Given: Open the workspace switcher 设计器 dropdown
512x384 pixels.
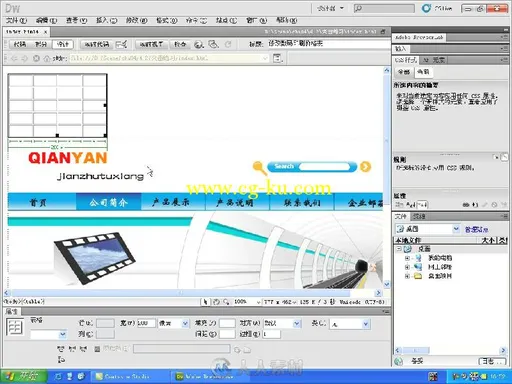Looking at the screenshot, I should [330, 8].
